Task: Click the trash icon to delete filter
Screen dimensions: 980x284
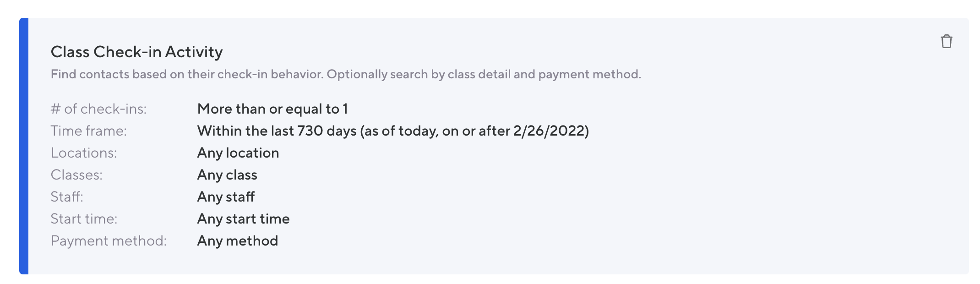Action: 946,42
